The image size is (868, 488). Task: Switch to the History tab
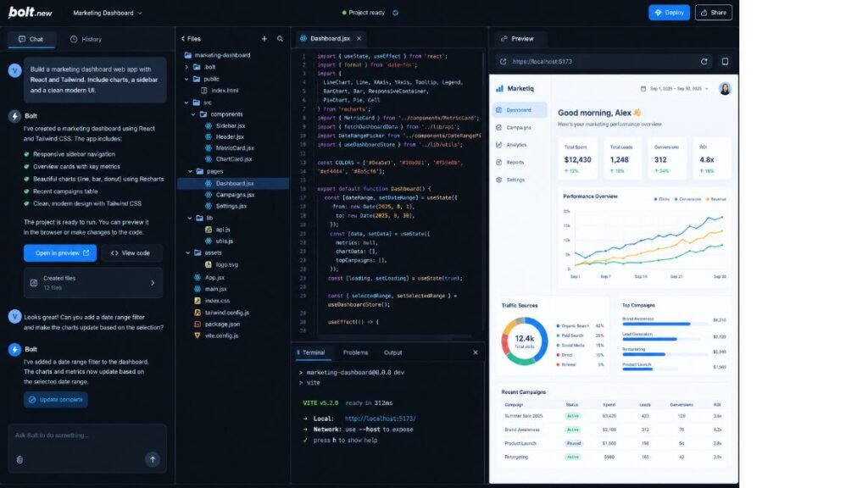[86, 39]
